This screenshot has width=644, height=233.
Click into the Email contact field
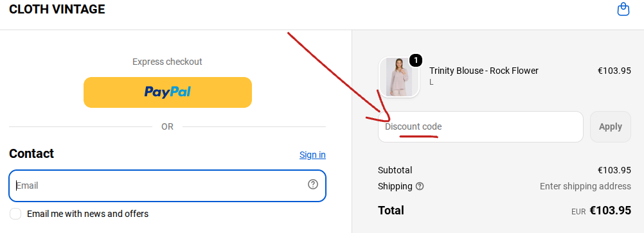168,186
